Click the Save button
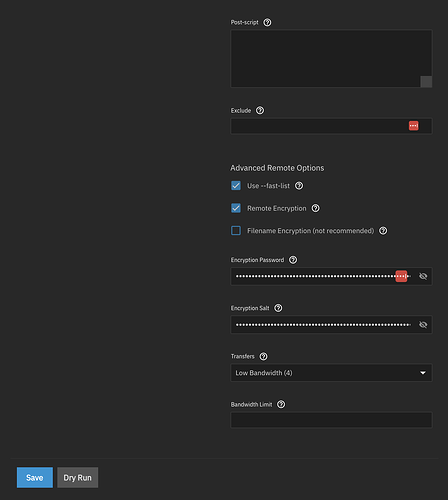448x500 pixels. click(35, 477)
